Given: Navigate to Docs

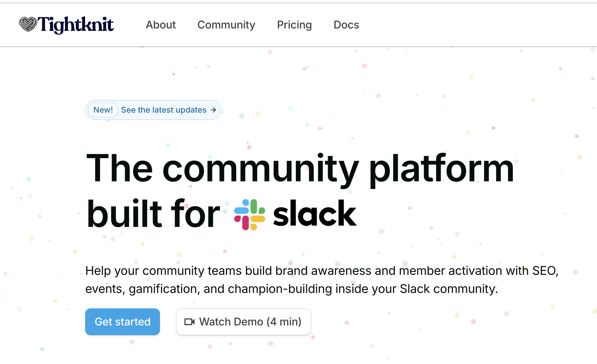Looking at the screenshot, I should pyautogui.click(x=346, y=25).
